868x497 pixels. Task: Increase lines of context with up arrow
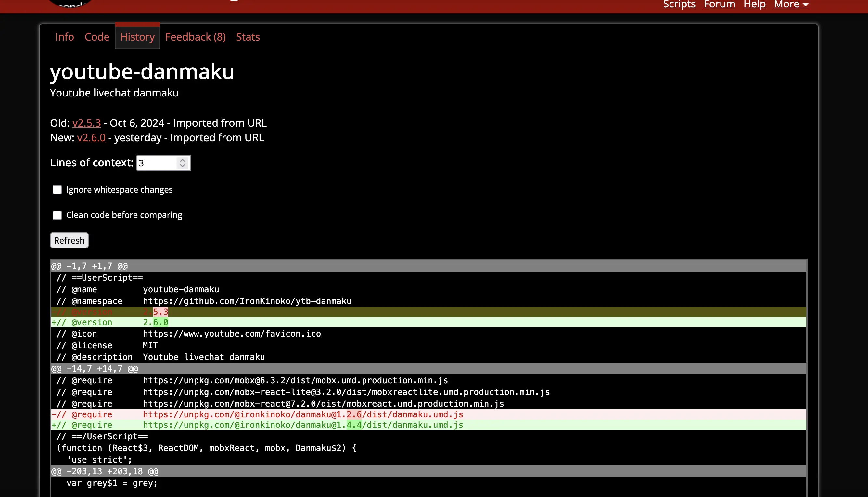pos(183,160)
